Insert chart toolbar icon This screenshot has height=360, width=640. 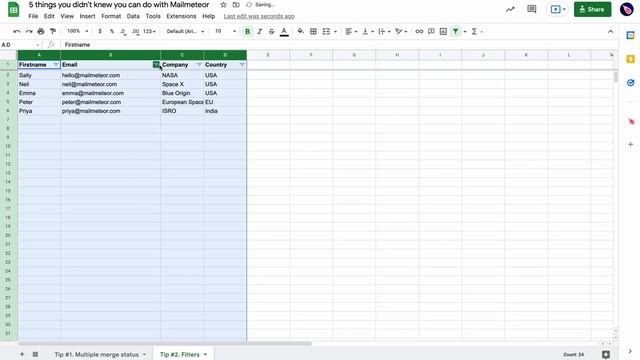point(443,31)
